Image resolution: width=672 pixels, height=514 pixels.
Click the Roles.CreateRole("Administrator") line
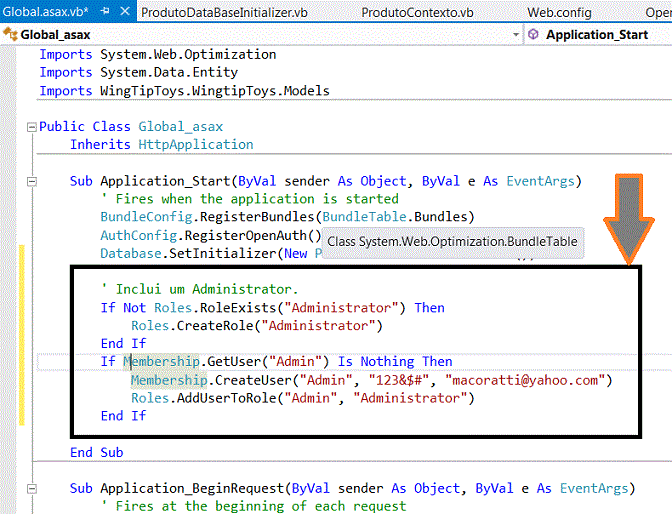click(x=257, y=326)
